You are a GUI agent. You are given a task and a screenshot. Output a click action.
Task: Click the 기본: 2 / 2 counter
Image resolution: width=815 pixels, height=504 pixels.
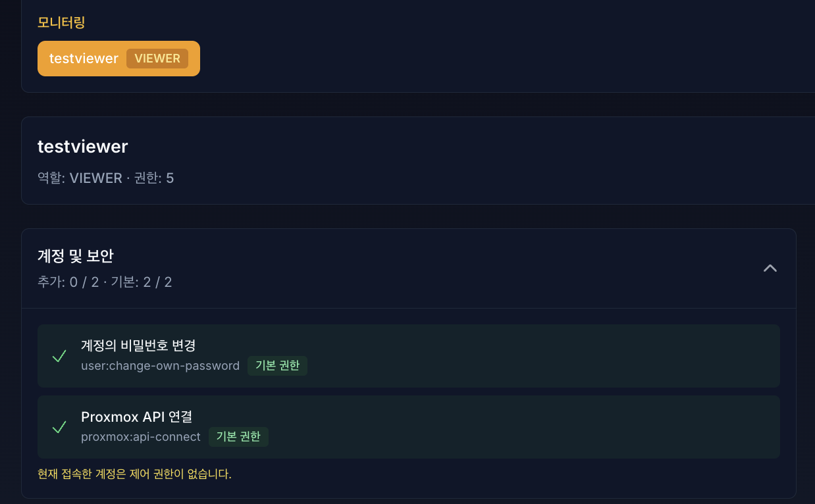[142, 282]
